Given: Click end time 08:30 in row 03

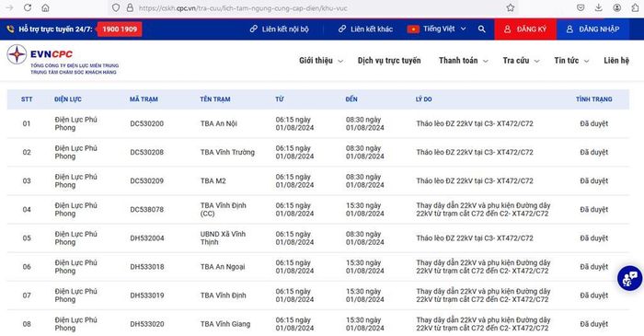Looking at the screenshot, I should click(364, 180).
